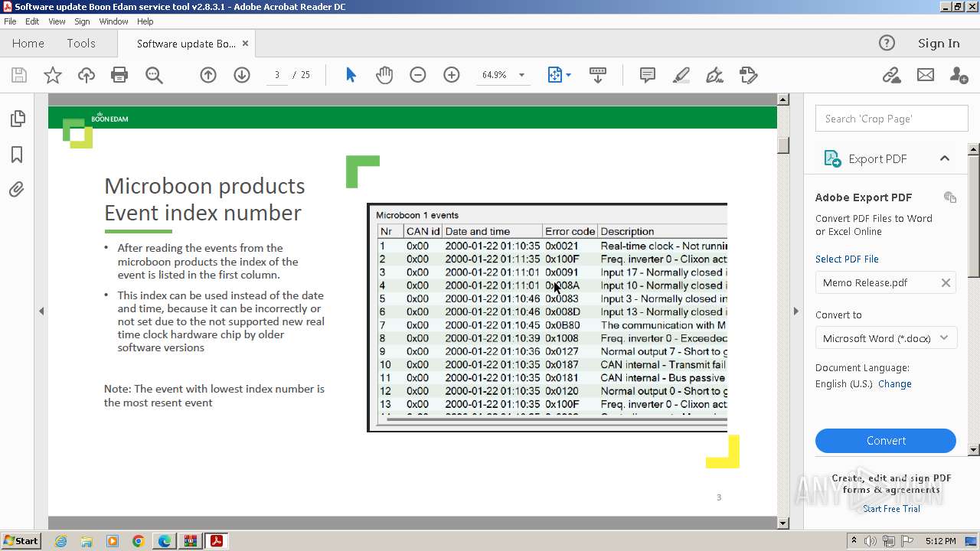Viewport: 980px width, 551px height.
Task: Click the Start Free Trial link
Action: click(891, 509)
